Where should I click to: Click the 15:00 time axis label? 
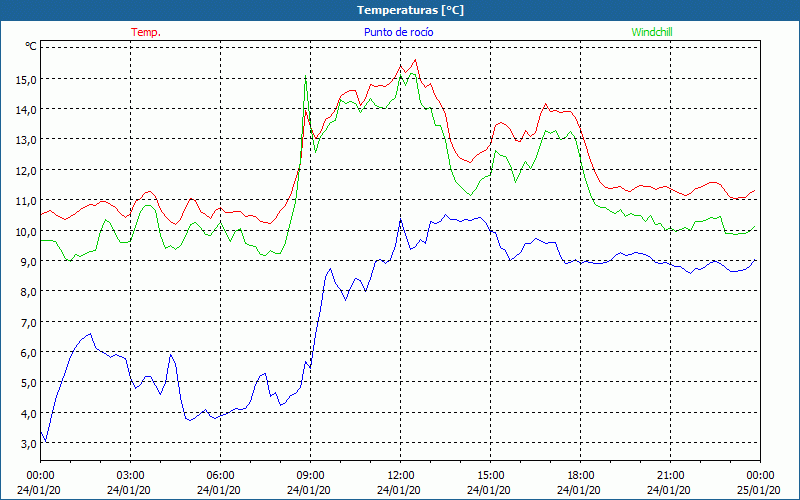pyautogui.click(x=490, y=476)
